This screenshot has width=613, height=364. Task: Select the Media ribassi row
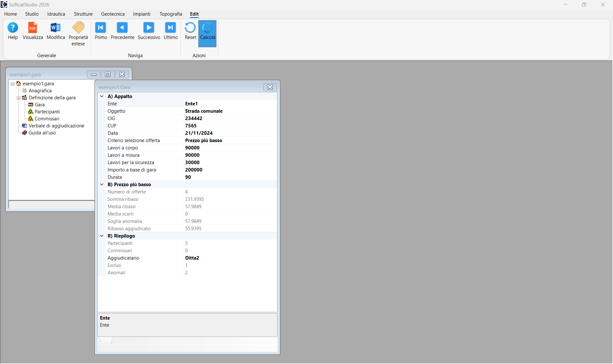[191, 207]
